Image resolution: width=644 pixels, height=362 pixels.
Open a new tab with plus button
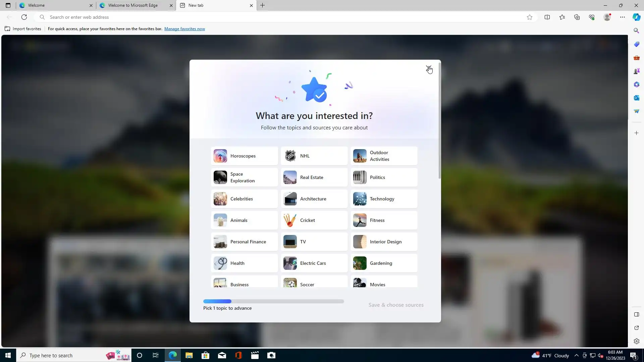pos(263,5)
